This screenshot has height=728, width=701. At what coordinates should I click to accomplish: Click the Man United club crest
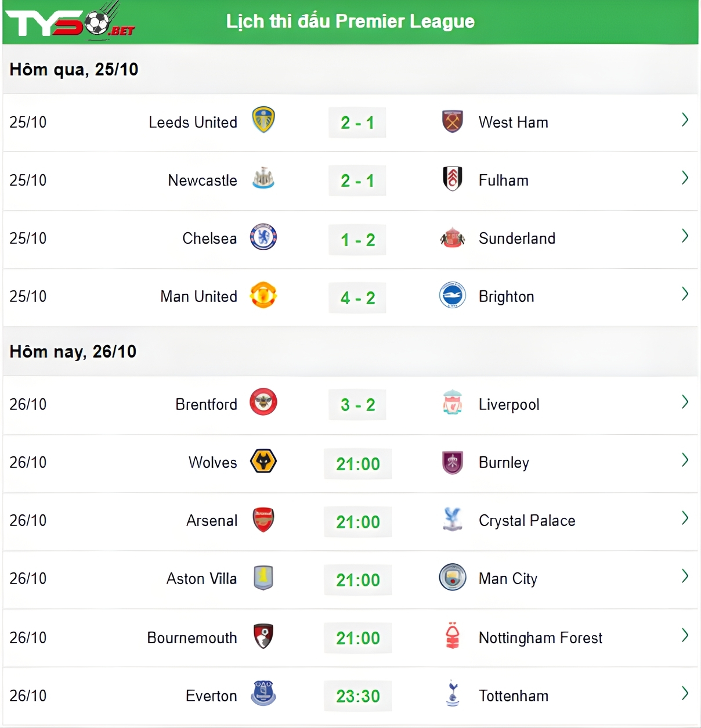tap(263, 295)
